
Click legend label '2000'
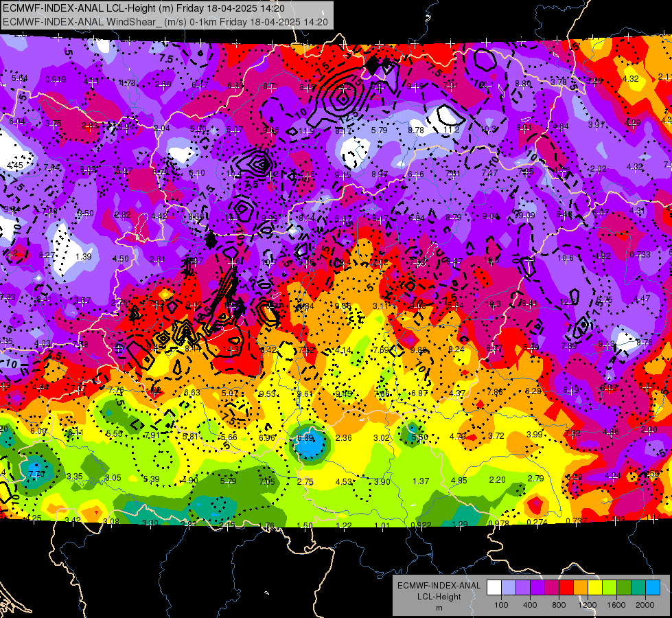(x=645, y=605)
